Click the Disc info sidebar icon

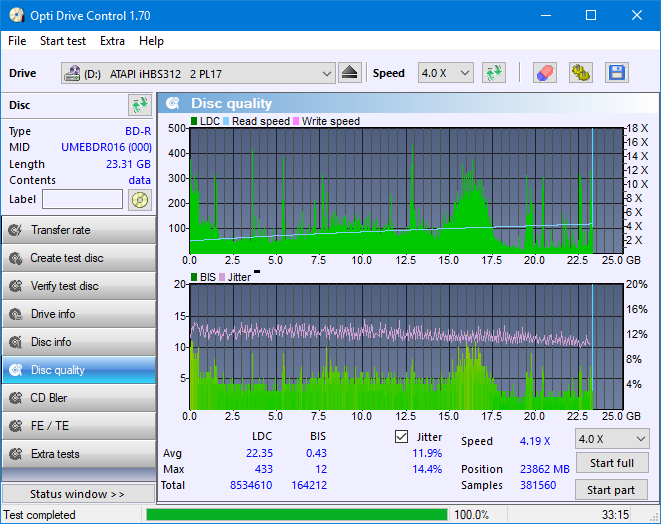coord(16,342)
